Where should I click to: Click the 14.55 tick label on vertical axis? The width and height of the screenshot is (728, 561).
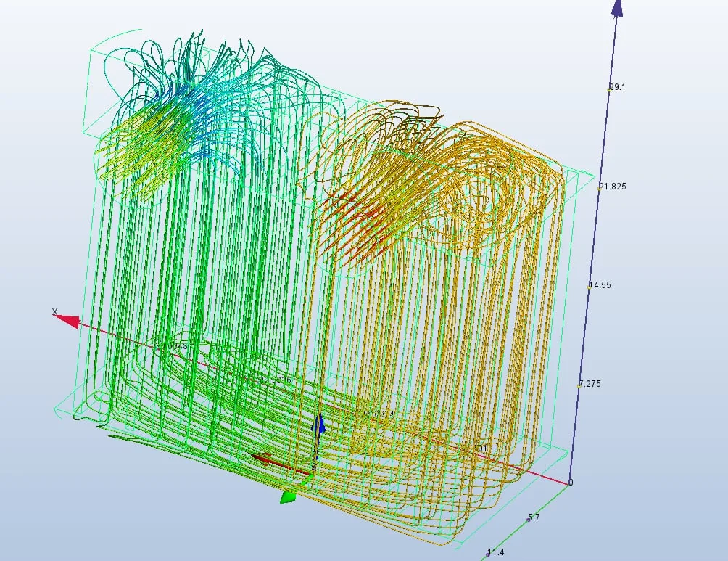coord(600,285)
